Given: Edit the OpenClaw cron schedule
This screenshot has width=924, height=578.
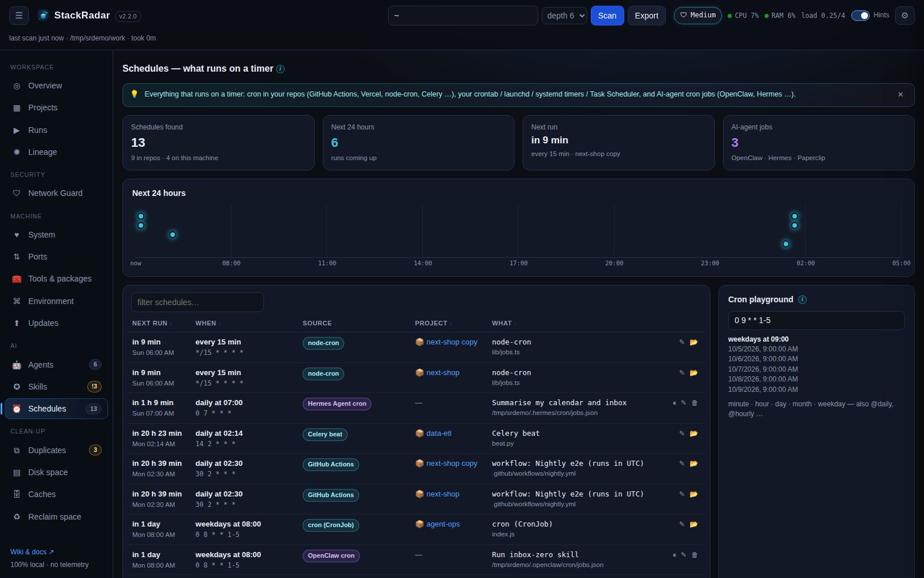Looking at the screenshot, I should pos(684,555).
